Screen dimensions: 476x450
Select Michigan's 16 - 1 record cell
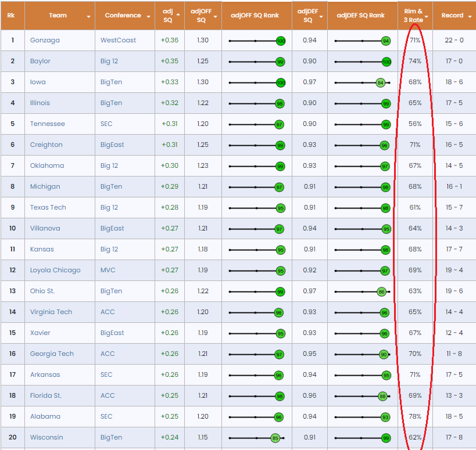point(454,187)
